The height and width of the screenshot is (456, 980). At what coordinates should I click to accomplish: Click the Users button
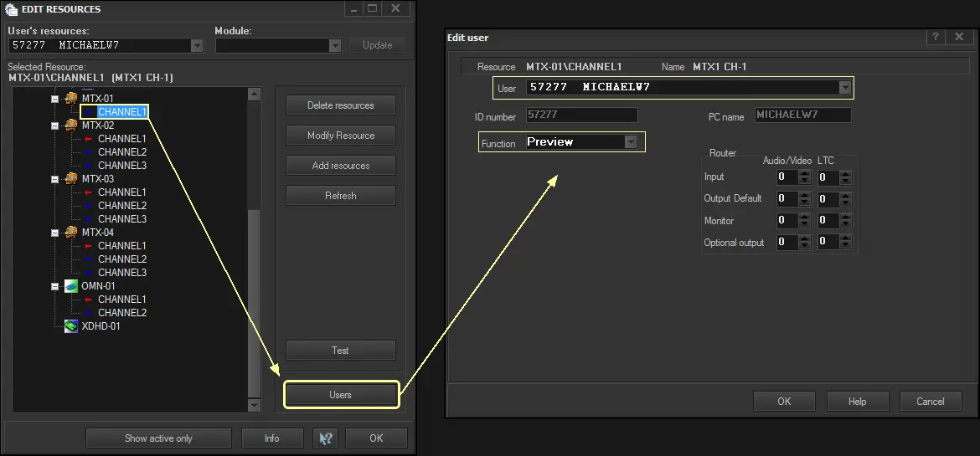[x=340, y=395]
